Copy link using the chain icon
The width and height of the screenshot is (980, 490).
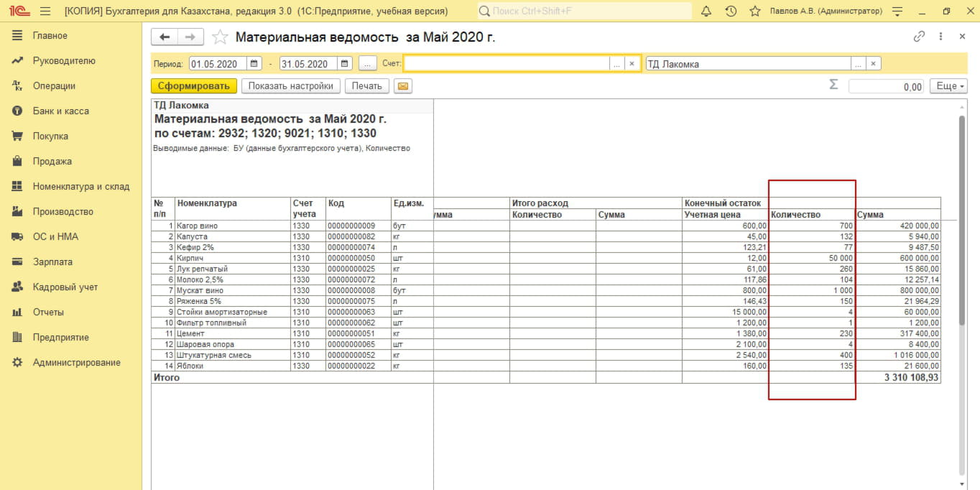(x=919, y=37)
